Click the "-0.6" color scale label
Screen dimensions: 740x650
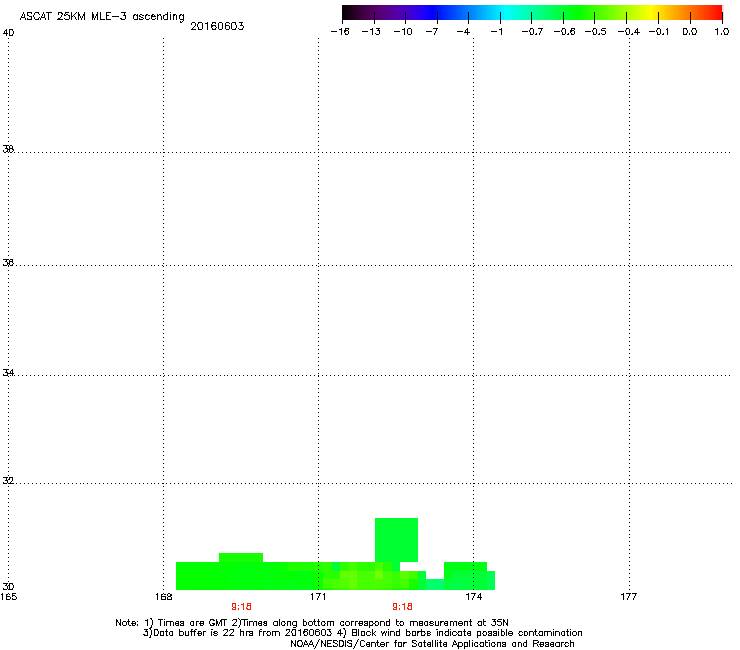564,32
